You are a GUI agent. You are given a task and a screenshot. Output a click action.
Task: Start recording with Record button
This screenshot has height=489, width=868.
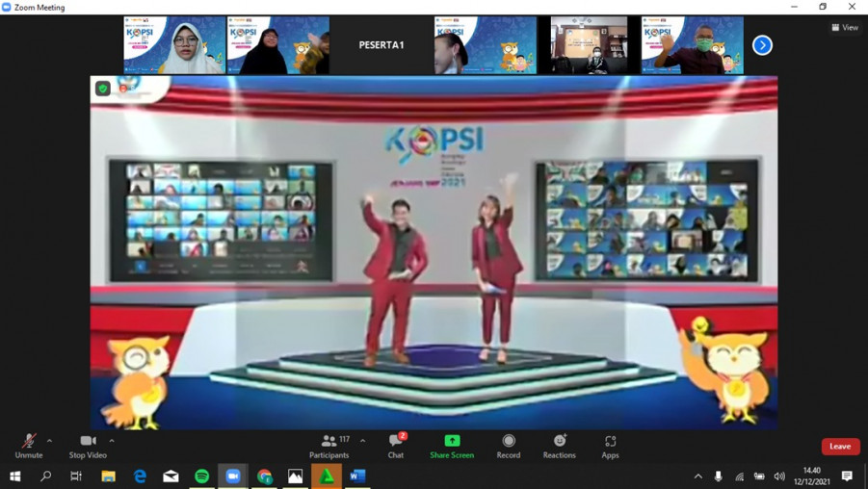tap(508, 447)
